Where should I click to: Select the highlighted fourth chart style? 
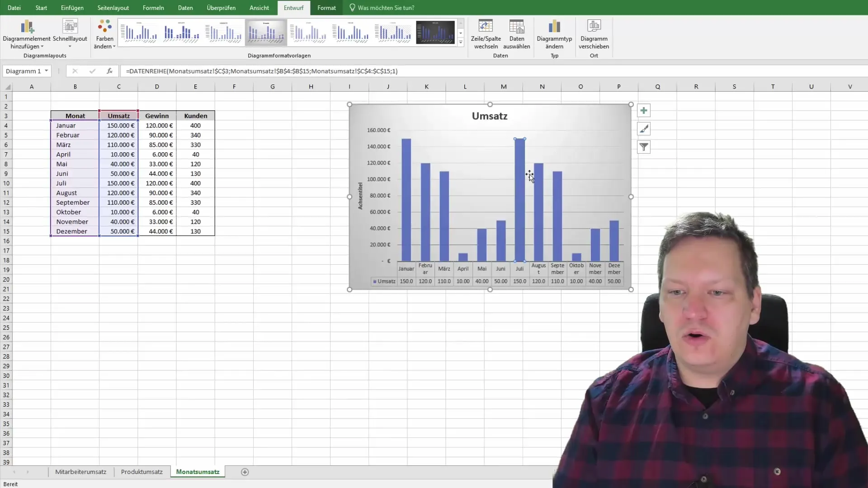click(266, 33)
